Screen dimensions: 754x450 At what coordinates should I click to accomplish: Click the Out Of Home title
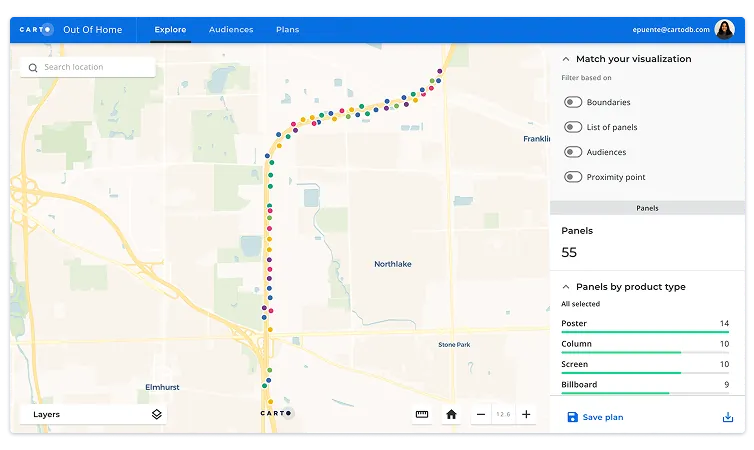click(93, 29)
